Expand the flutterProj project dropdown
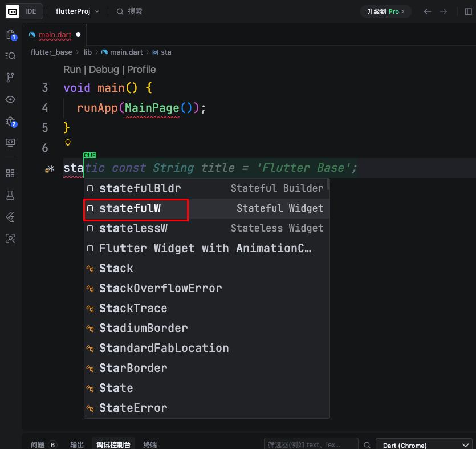The width and height of the screenshot is (476, 449). point(78,11)
